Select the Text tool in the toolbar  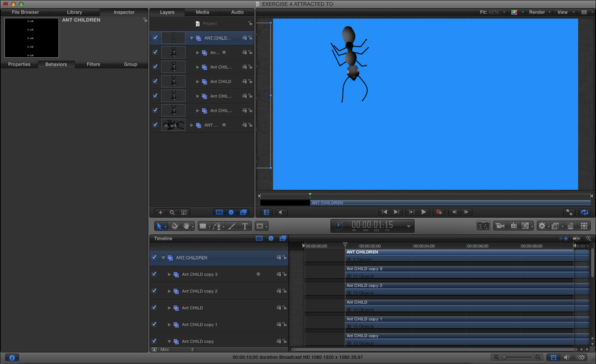click(244, 226)
